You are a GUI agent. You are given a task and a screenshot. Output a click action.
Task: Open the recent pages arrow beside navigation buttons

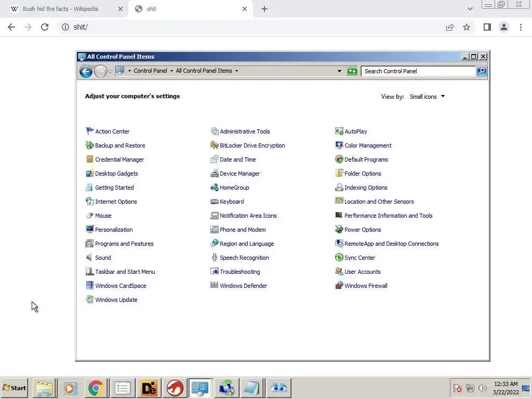point(110,72)
